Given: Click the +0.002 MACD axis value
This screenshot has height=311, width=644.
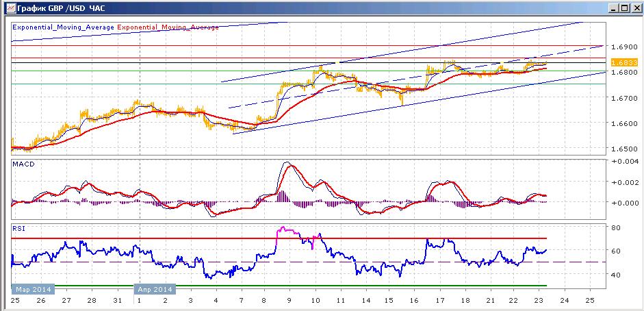Looking at the screenshot, I should point(625,182).
